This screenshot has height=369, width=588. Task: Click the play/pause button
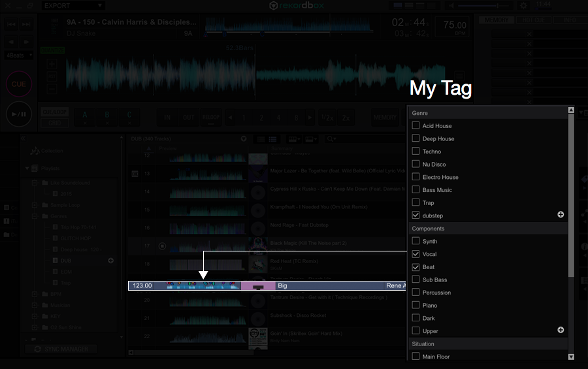point(19,114)
